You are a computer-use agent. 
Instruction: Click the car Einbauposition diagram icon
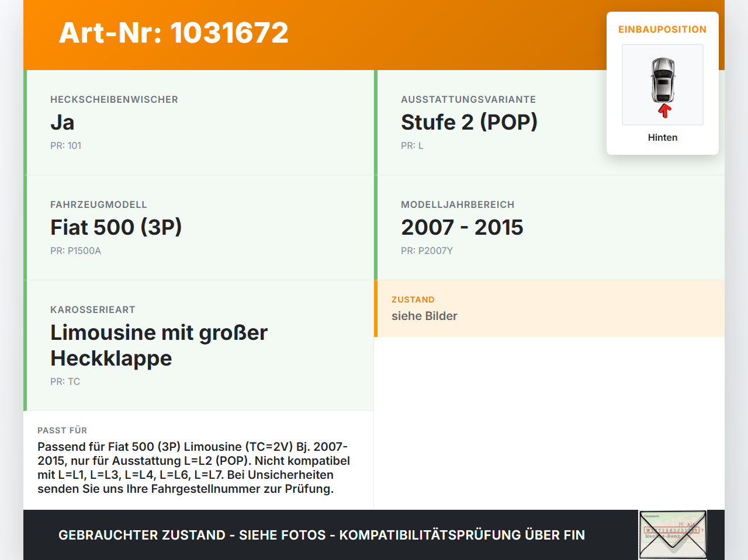pos(662,84)
